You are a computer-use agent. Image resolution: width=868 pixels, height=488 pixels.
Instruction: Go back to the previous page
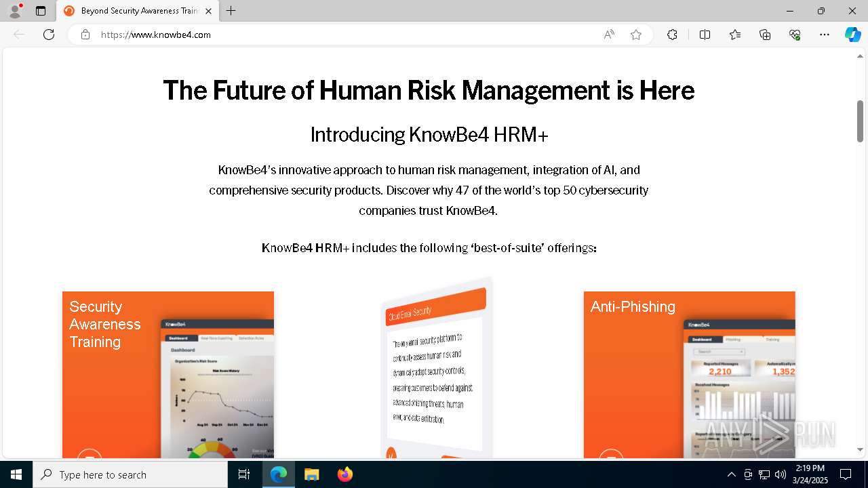[19, 35]
